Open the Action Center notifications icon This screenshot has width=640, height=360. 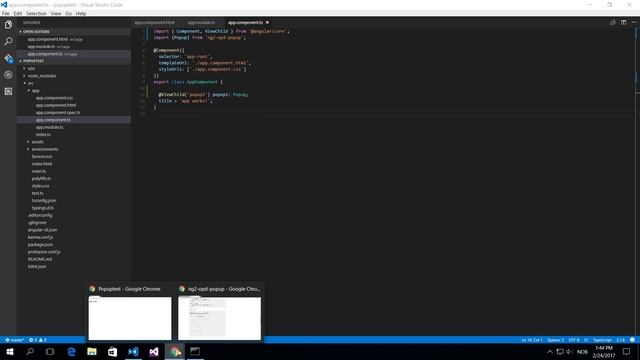pos(627,351)
